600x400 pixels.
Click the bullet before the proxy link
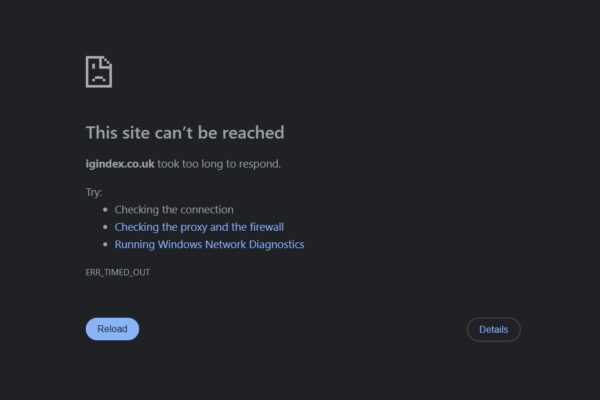coord(105,227)
